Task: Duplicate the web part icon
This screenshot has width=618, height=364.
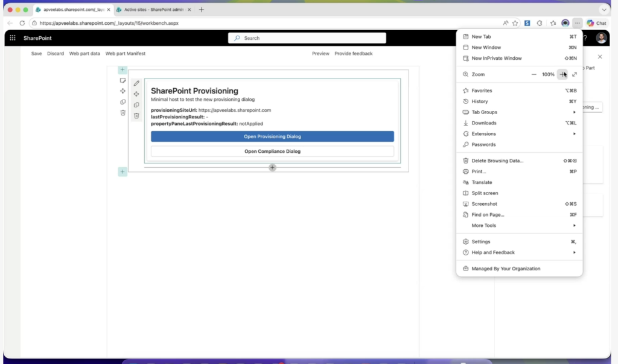Action: pyautogui.click(x=136, y=105)
